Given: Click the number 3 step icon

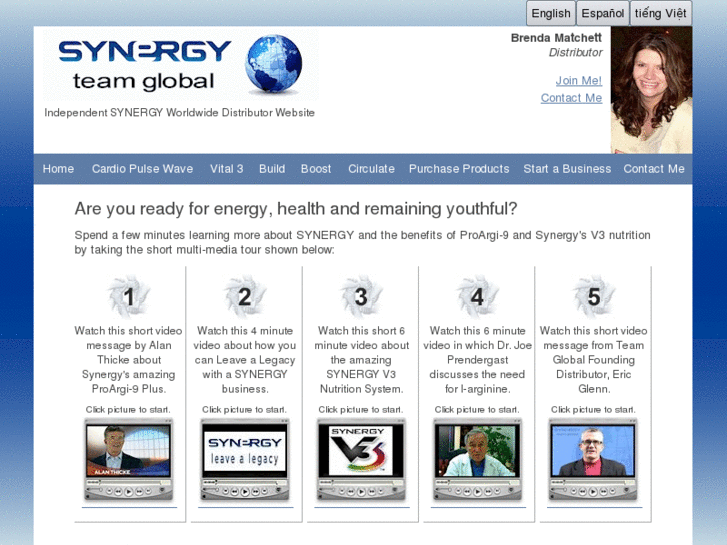Looking at the screenshot, I should coord(361,297).
